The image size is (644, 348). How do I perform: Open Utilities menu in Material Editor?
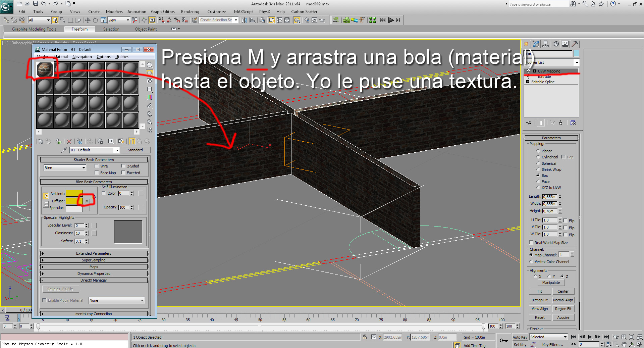pyautogui.click(x=122, y=57)
